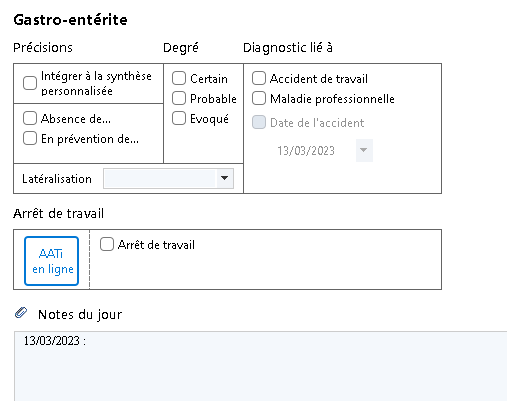Click the Gastro-entérite diagnosis title
The image size is (507, 401).
(x=70, y=20)
